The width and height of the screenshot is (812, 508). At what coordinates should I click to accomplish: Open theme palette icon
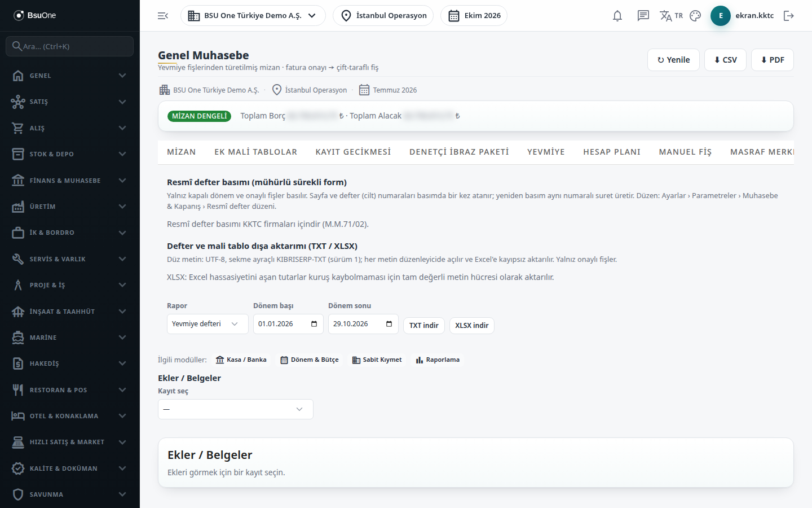(x=695, y=16)
